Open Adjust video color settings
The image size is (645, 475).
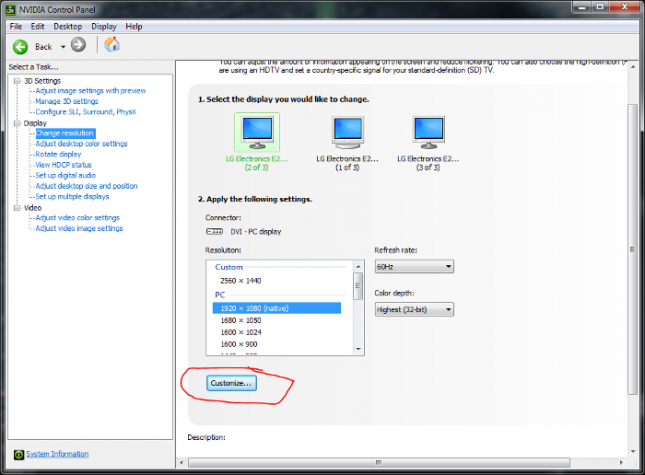click(x=77, y=218)
